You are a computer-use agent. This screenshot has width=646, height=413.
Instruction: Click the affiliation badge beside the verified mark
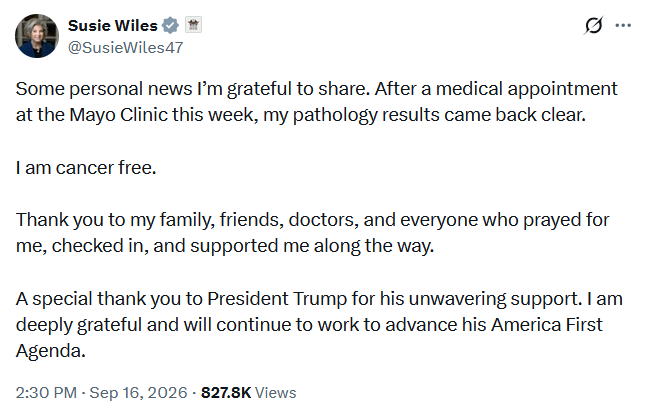click(x=193, y=25)
